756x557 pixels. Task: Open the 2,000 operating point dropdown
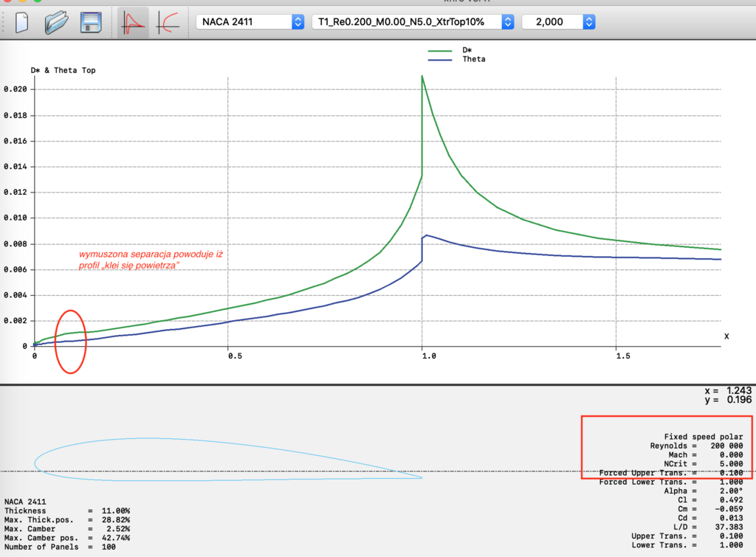click(x=558, y=22)
